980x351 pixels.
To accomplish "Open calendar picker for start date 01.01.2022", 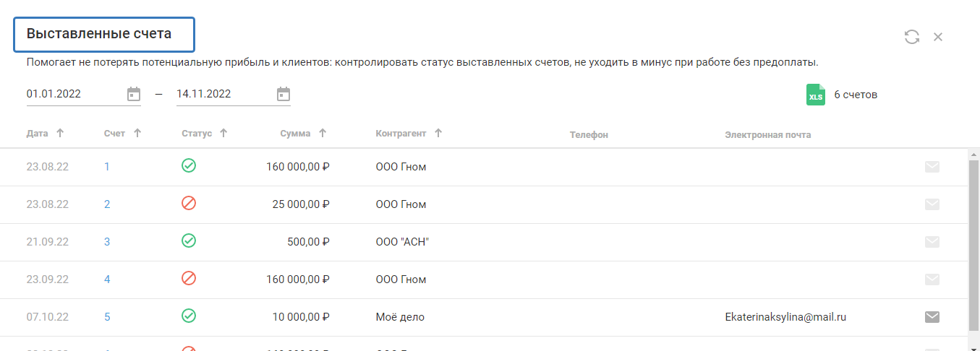I will (x=133, y=94).
